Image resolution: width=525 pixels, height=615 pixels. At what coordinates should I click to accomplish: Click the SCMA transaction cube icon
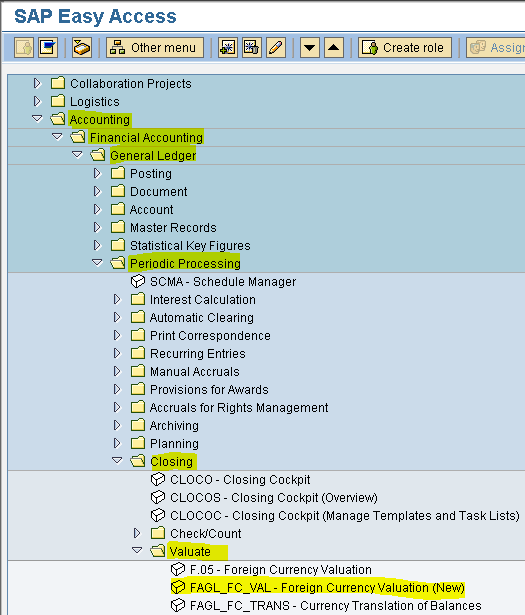pyautogui.click(x=138, y=281)
